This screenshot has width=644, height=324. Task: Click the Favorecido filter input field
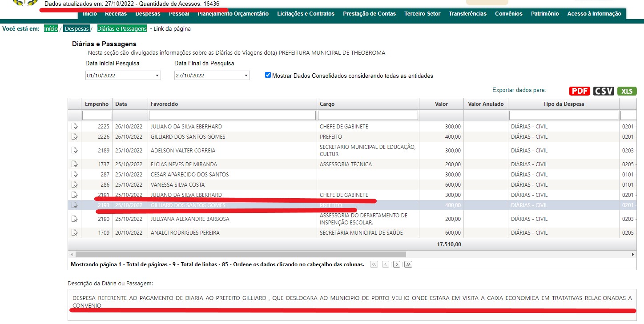232,116
